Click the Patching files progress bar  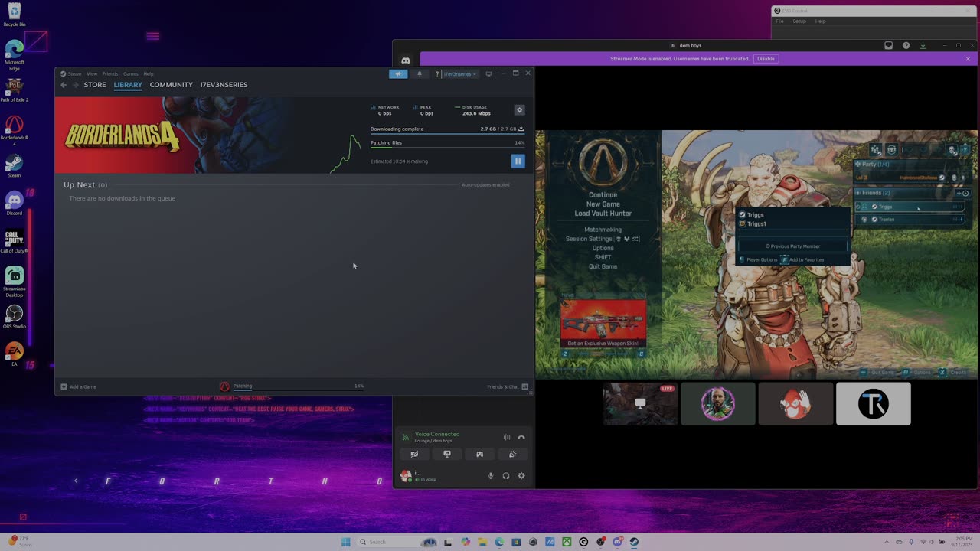pos(447,147)
